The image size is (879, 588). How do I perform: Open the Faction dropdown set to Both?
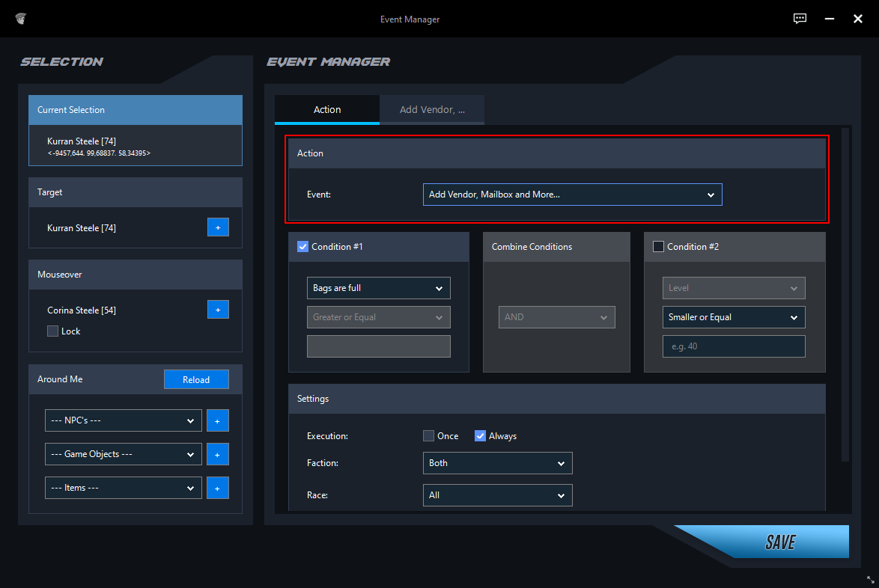tap(497, 463)
